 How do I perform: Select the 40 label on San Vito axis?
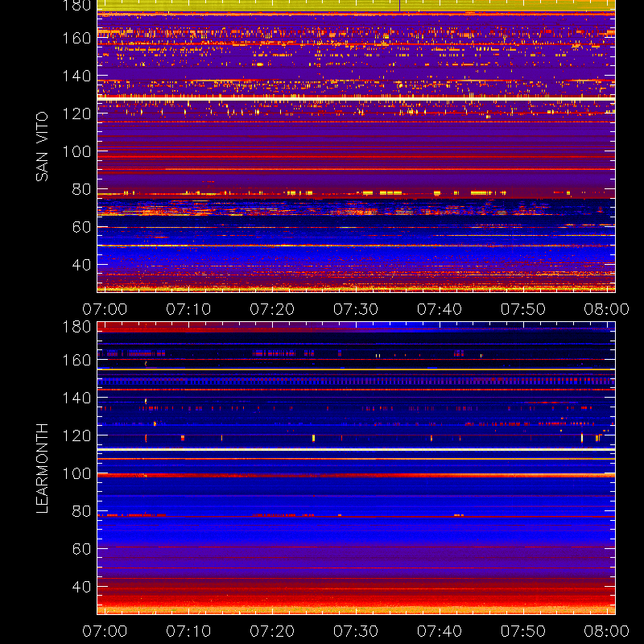point(81,265)
